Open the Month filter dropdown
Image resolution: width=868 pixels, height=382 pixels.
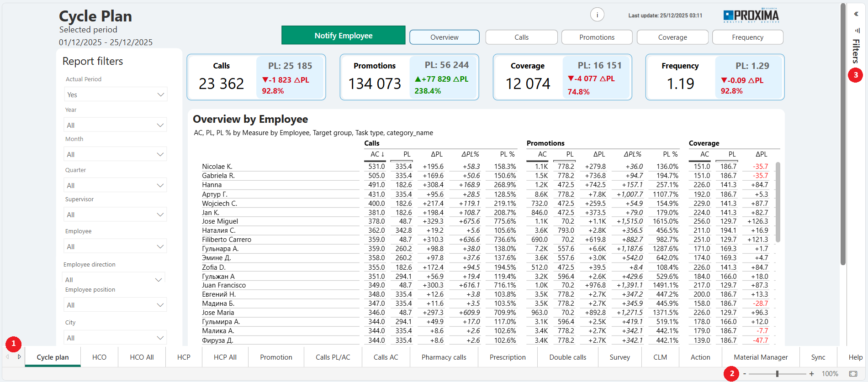pyautogui.click(x=116, y=154)
